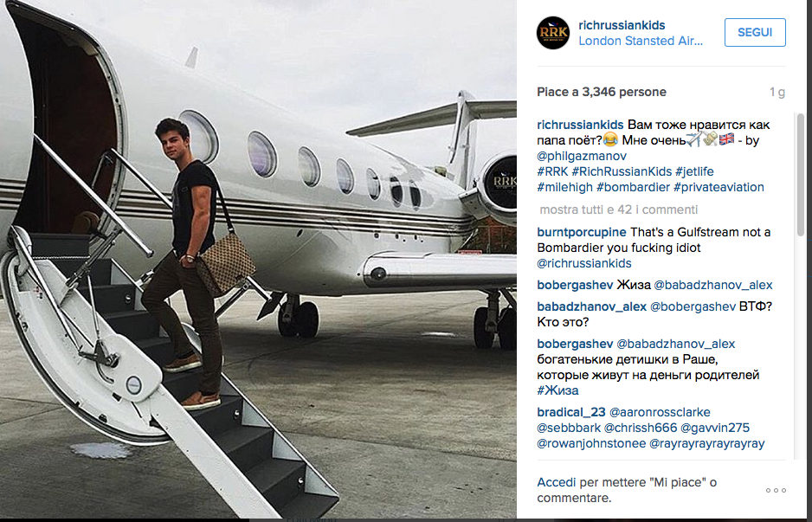Open the London Stansted Airport location link
This screenshot has width=812, height=522.
click(641, 41)
